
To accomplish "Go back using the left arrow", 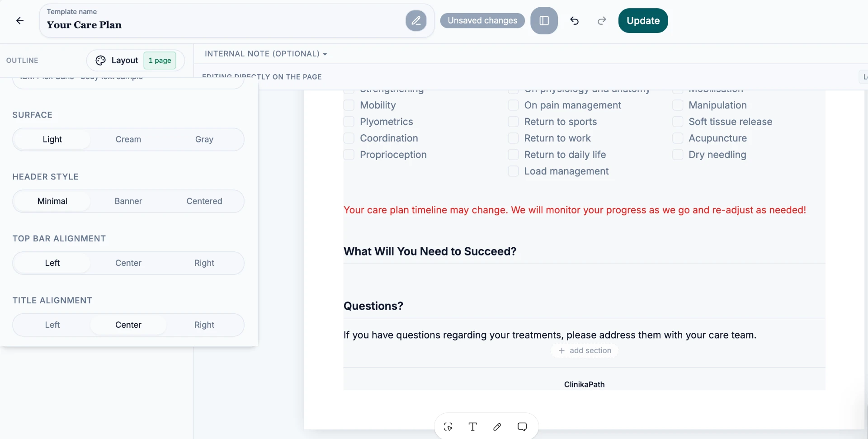I will pyautogui.click(x=20, y=21).
